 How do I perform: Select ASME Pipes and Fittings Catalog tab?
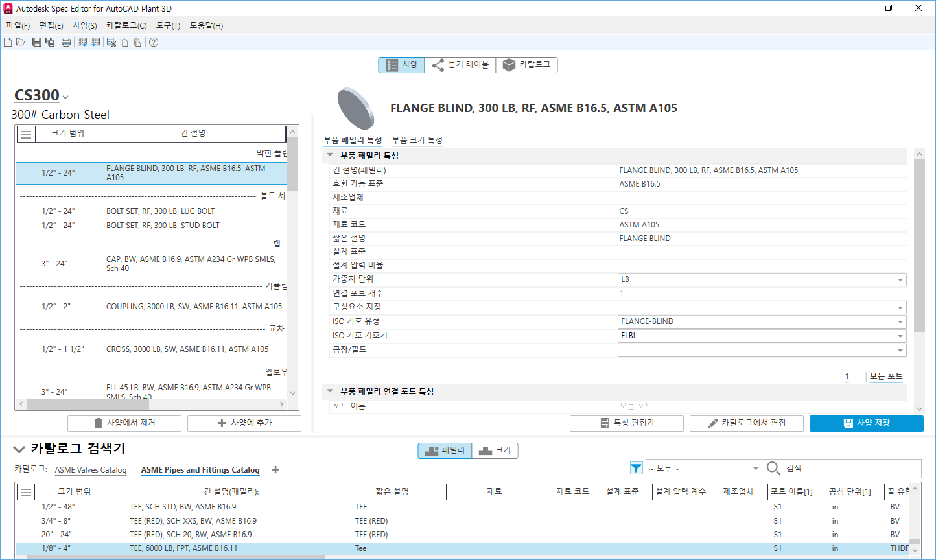coord(200,470)
